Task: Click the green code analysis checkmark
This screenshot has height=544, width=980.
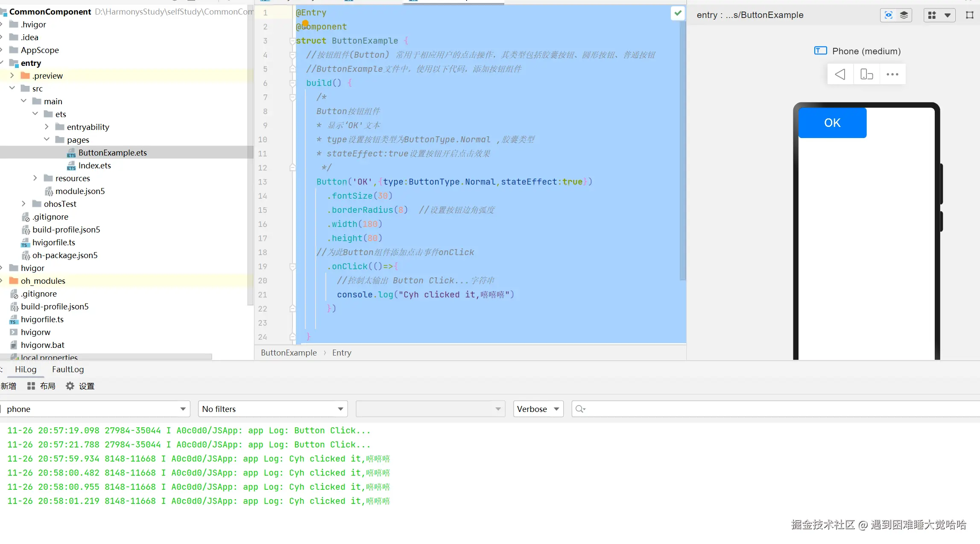Action: [678, 13]
